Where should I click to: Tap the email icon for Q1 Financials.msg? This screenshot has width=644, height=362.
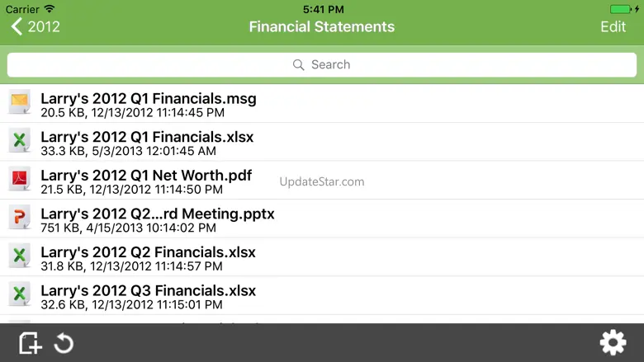(20, 103)
